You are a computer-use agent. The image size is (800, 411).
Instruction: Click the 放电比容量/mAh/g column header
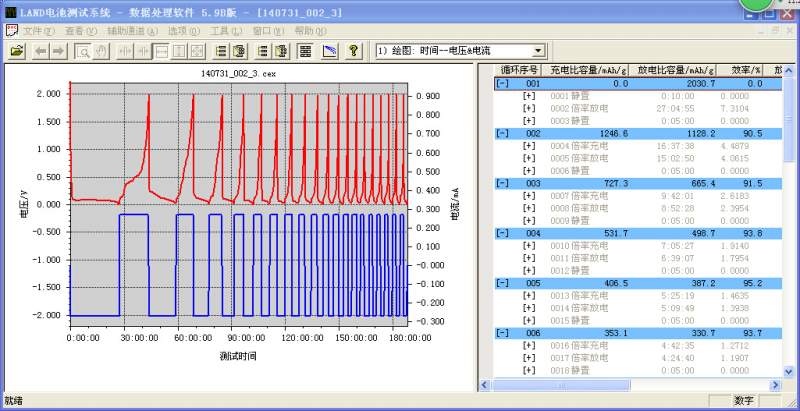(x=673, y=70)
